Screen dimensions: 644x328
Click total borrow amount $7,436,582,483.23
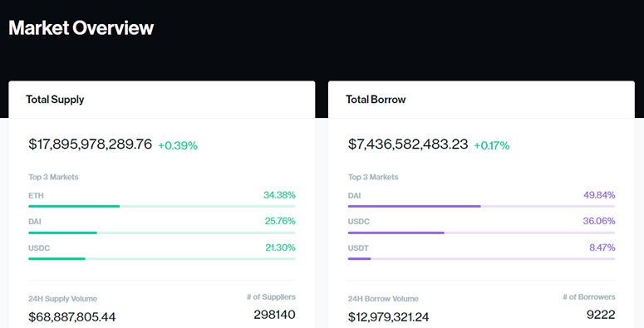tap(408, 144)
